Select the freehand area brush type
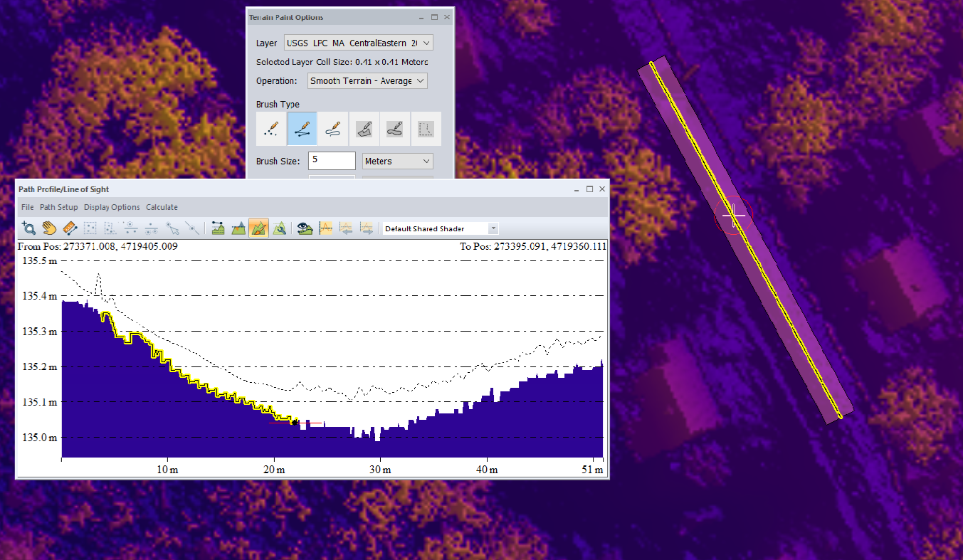The width and height of the screenshot is (963, 560). tap(395, 129)
